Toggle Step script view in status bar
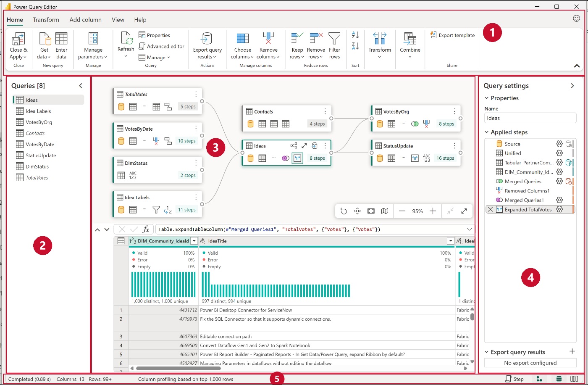 [514, 379]
